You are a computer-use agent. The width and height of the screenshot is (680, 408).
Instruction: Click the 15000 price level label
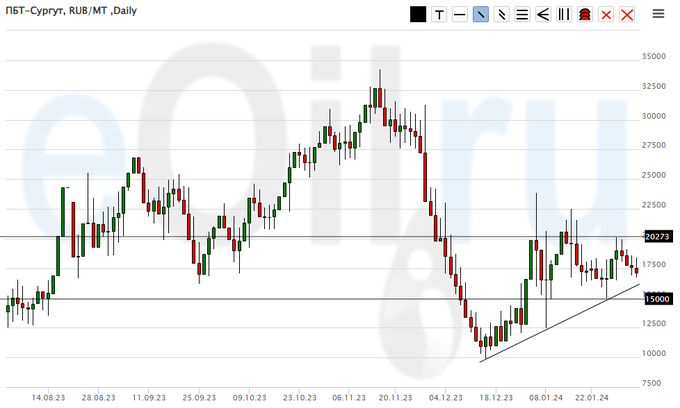(656, 299)
